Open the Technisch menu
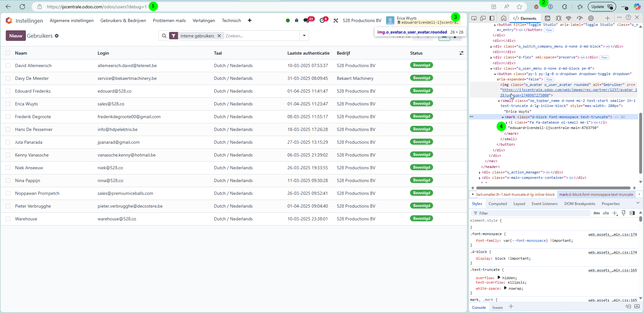644x313 pixels. click(x=231, y=20)
